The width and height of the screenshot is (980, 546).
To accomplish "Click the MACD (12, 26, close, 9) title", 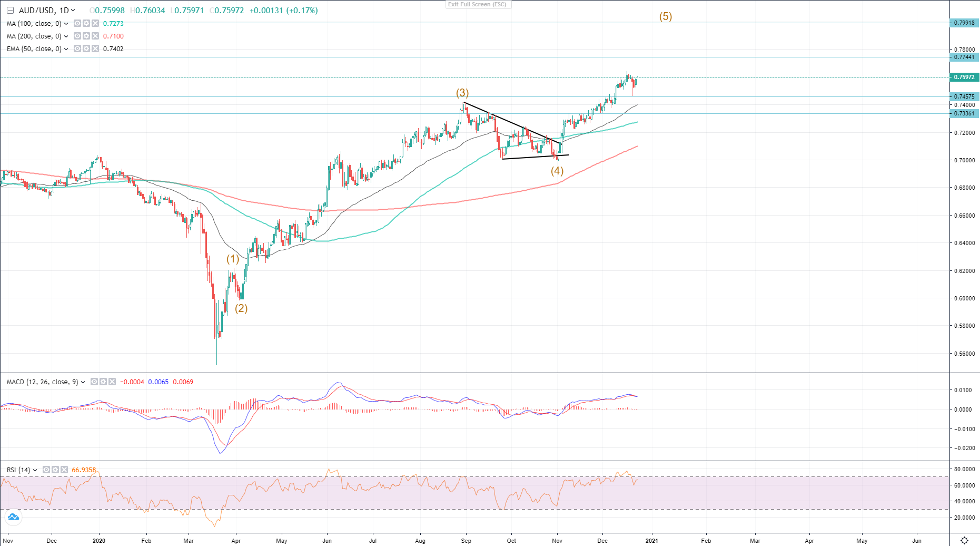I will pyautogui.click(x=43, y=382).
